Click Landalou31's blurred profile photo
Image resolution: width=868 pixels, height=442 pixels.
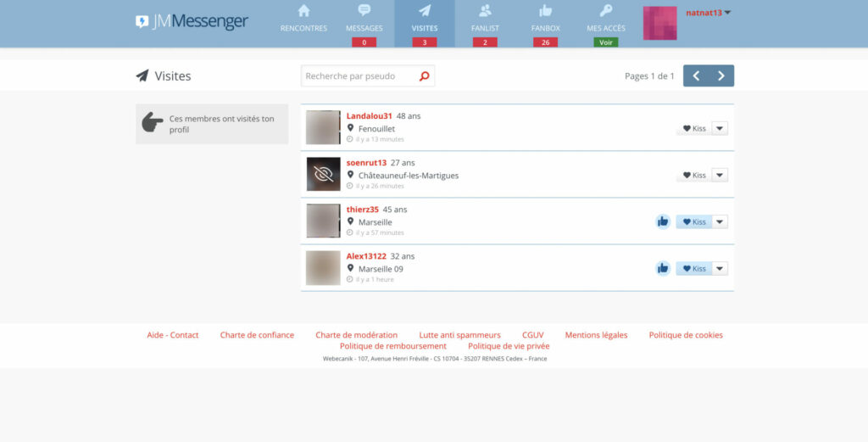click(323, 127)
